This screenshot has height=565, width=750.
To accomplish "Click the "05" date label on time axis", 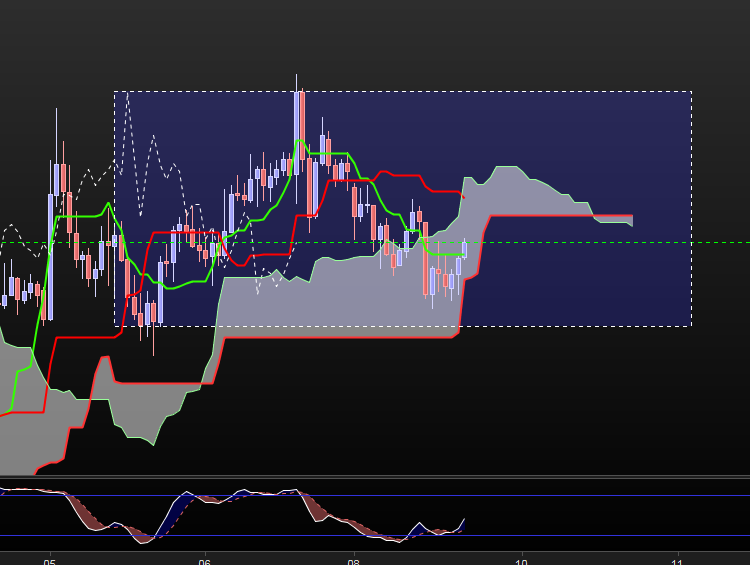I will click(49, 562).
